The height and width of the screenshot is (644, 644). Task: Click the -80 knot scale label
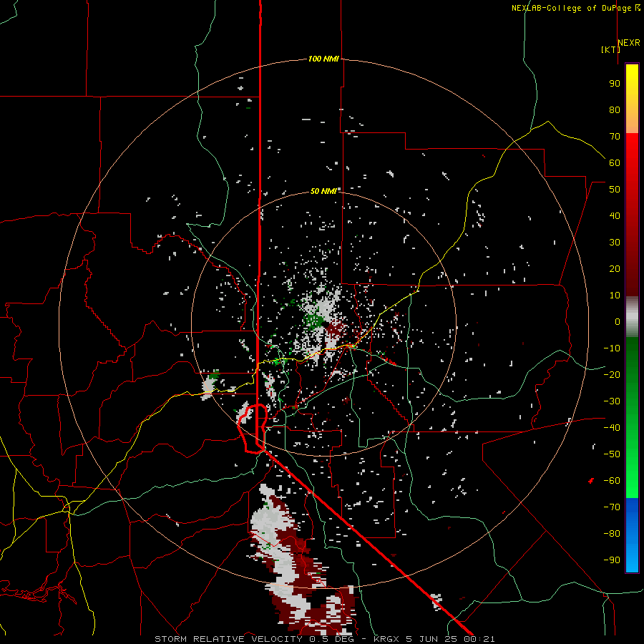pos(612,534)
